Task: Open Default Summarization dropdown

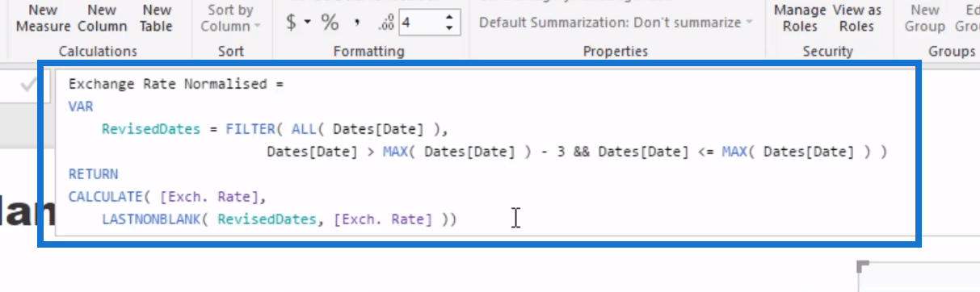Action: 615,22
